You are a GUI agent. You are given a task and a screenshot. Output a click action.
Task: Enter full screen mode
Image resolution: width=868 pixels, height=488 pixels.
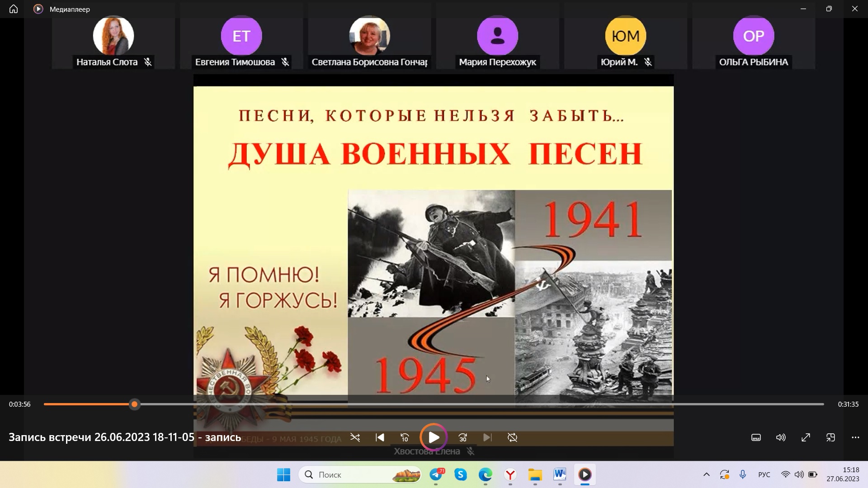pos(806,437)
